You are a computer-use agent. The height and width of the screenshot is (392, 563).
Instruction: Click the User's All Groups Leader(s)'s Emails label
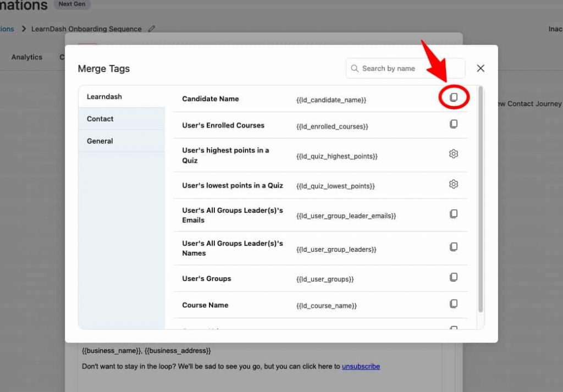[233, 215]
